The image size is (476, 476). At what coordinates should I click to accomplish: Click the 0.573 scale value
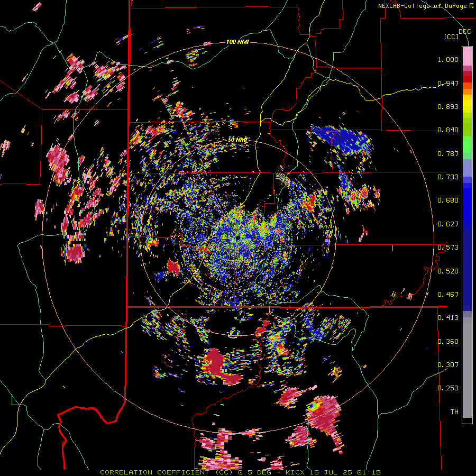tap(448, 248)
